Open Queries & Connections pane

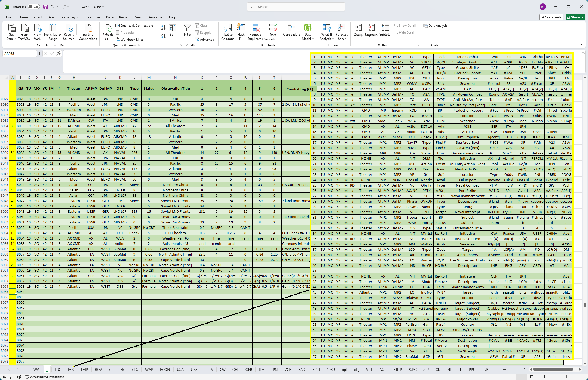tap(135, 26)
